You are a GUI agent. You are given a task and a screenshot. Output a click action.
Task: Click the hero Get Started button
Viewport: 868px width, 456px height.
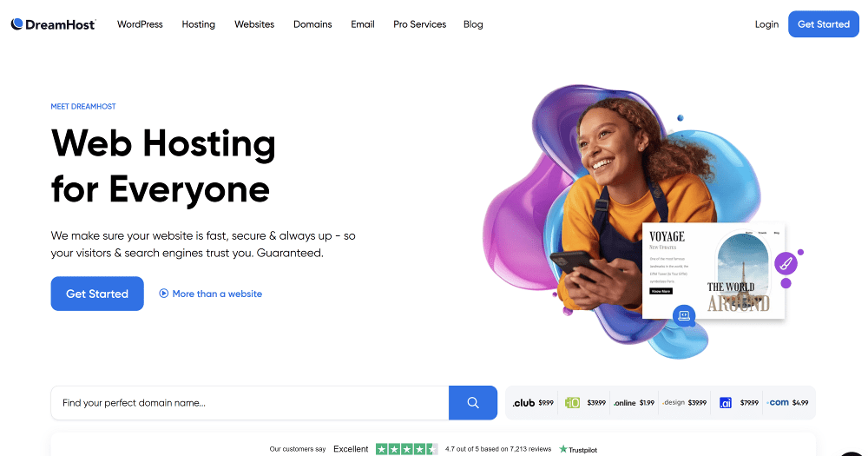pos(97,294)
